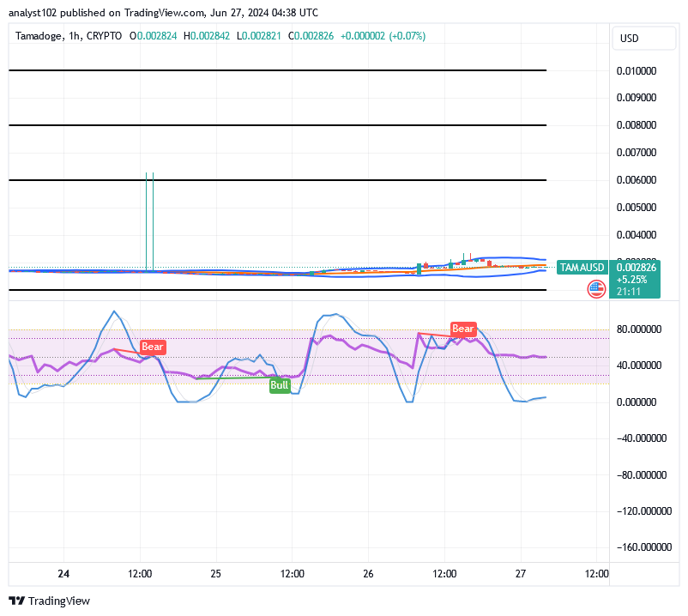The width and height of the screenshot is (688, 616).
Task: Click the −160.000000 indicator axis label
Action: [x=643, y=547]
